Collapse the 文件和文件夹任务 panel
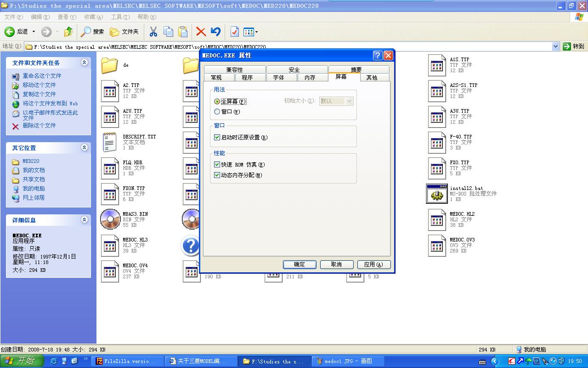This screenshot has width=588, height=368. [84, 63]
